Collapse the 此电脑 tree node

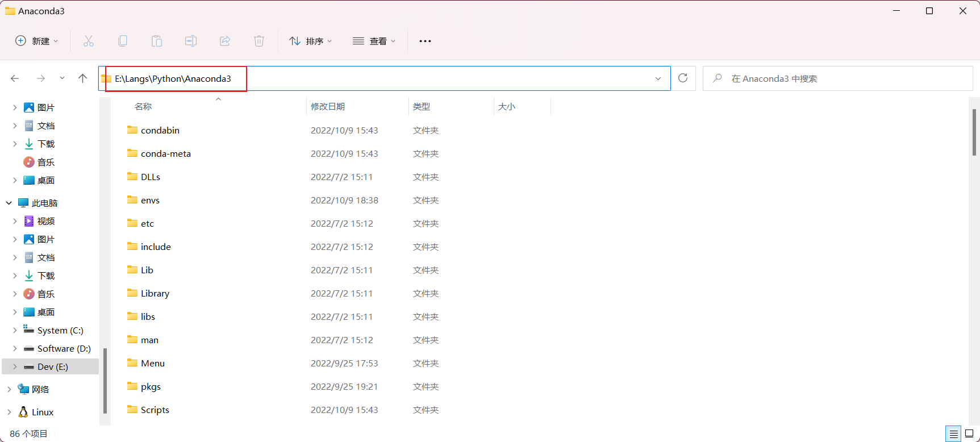click(9, 203)
